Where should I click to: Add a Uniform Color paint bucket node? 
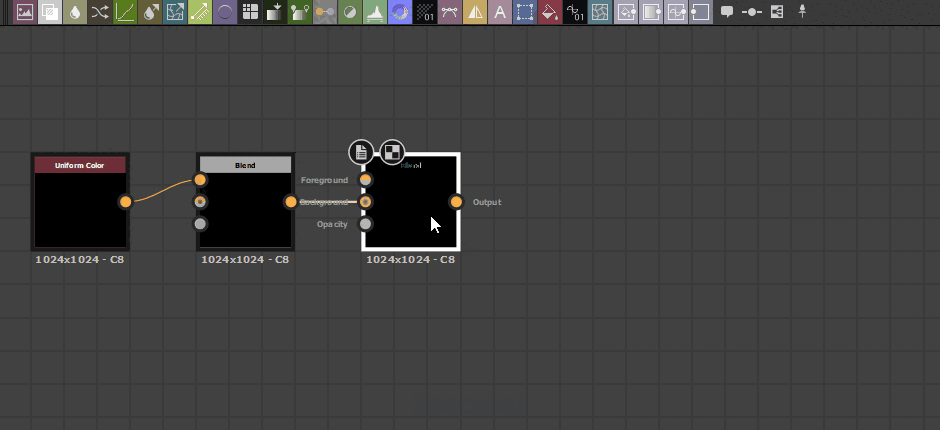click(549, 13)
